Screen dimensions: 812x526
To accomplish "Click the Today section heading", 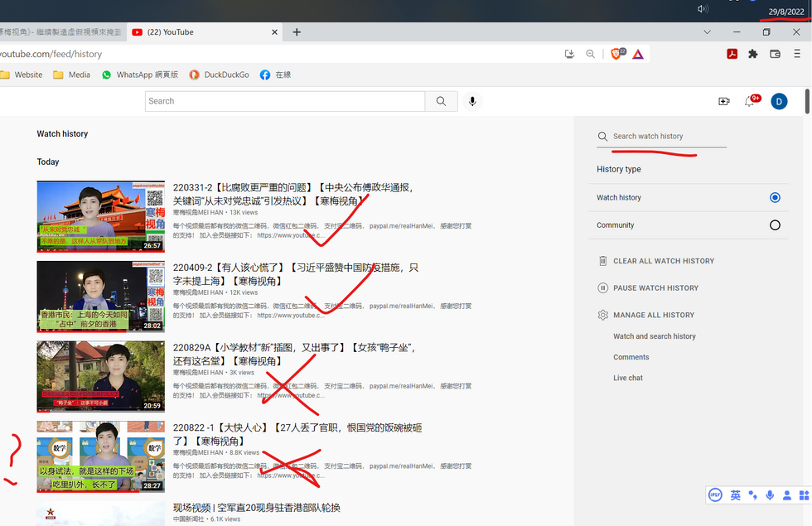I will [48, 162].
